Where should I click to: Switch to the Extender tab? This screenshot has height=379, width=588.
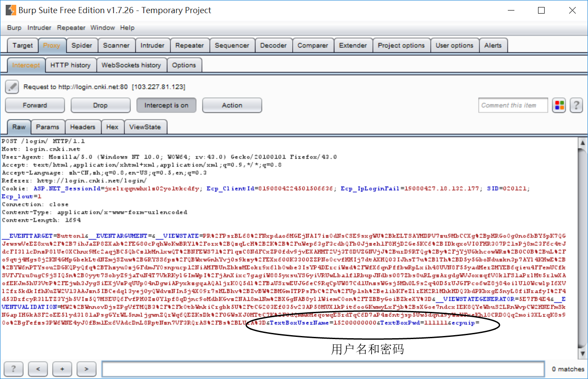pos(353,45)
